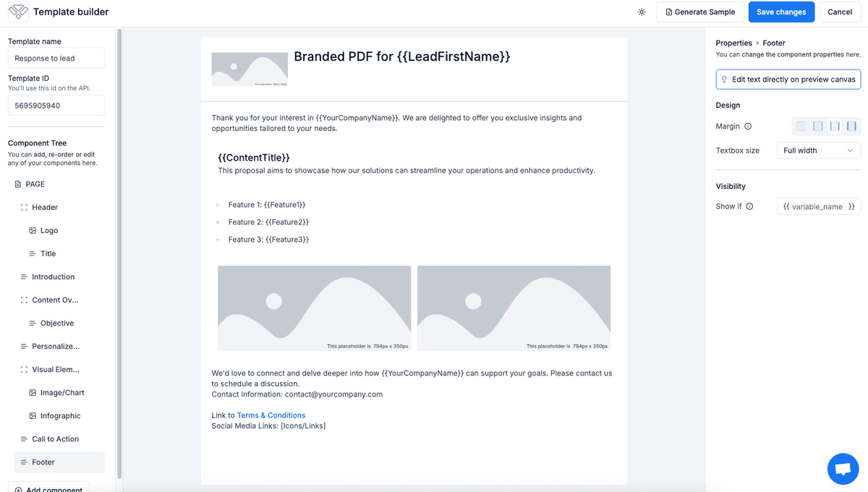Select the left-margin-only option icon
This screenshot has height=492, width=868.
[x=818, y=127]
